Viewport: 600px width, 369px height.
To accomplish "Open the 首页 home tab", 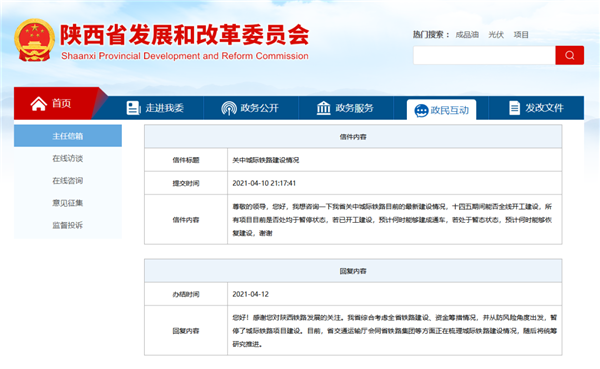I will tap(56, 103).
